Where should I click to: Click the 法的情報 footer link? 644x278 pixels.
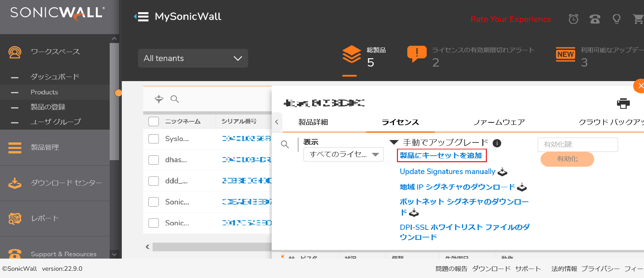tap(564, 269)
